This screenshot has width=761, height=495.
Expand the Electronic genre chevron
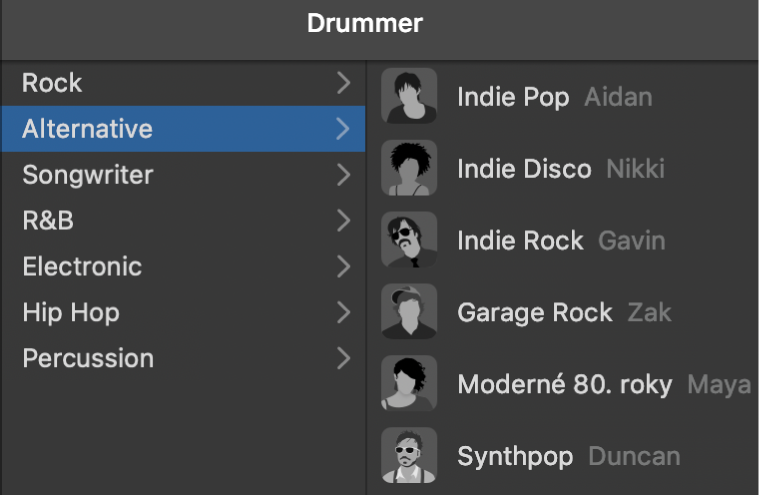point(344,266)
